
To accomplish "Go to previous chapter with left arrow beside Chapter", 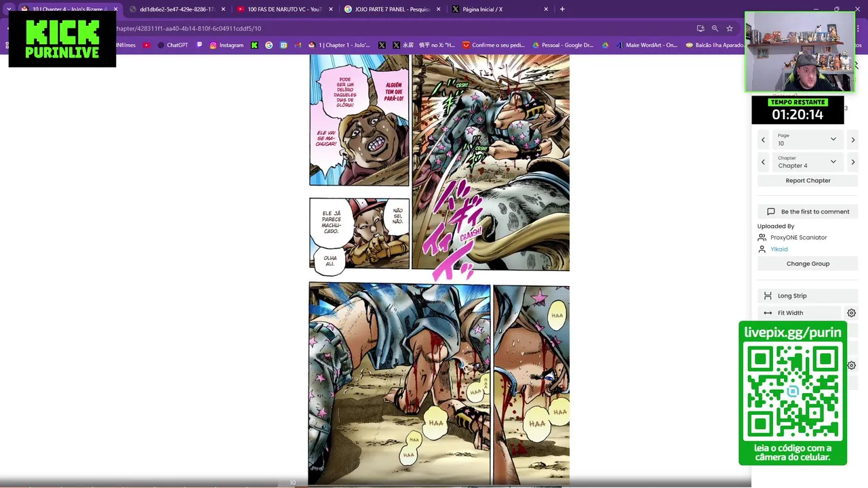I will pyautogui.click(x=763, y=162).
